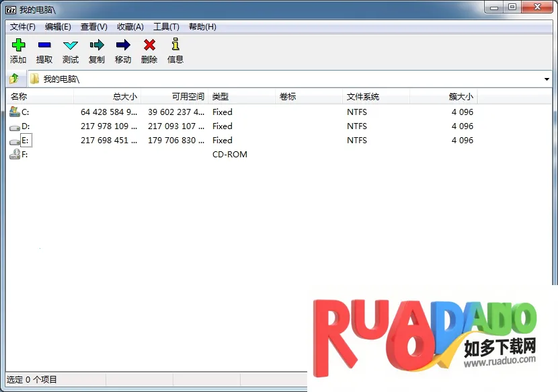This screenshot has width=558, height=392.
Task: Click the up-folder arrow icon
Action: [14, 79]
